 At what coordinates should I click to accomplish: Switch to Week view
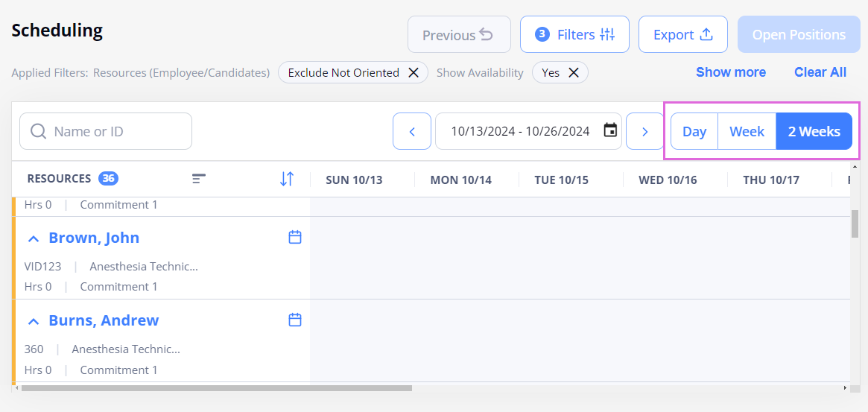click(747, 131)
